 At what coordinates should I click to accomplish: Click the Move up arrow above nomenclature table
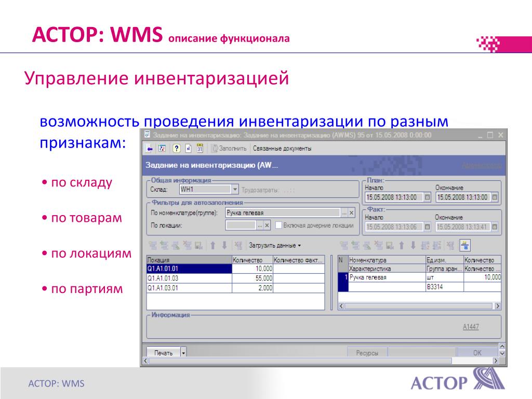pyautogui.click(x=402, y=245)
